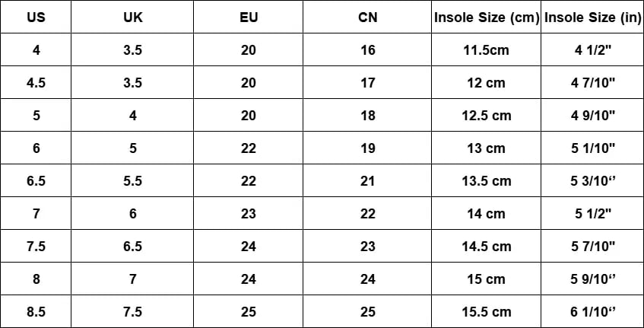The width and height of the screenshot is (644, 328).
Task: Click the 13.5 cm insole cell
Action: [x=487, y=180]
